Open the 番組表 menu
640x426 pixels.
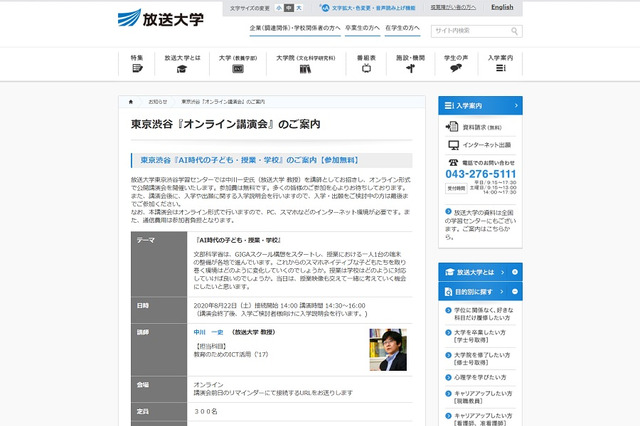click(x=366, y=64)
